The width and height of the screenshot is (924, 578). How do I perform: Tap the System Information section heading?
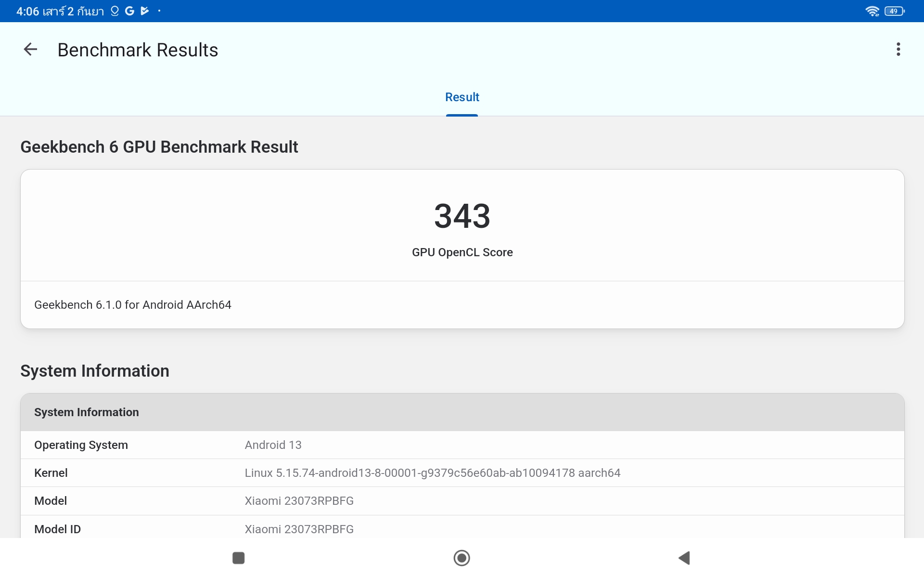95,371
